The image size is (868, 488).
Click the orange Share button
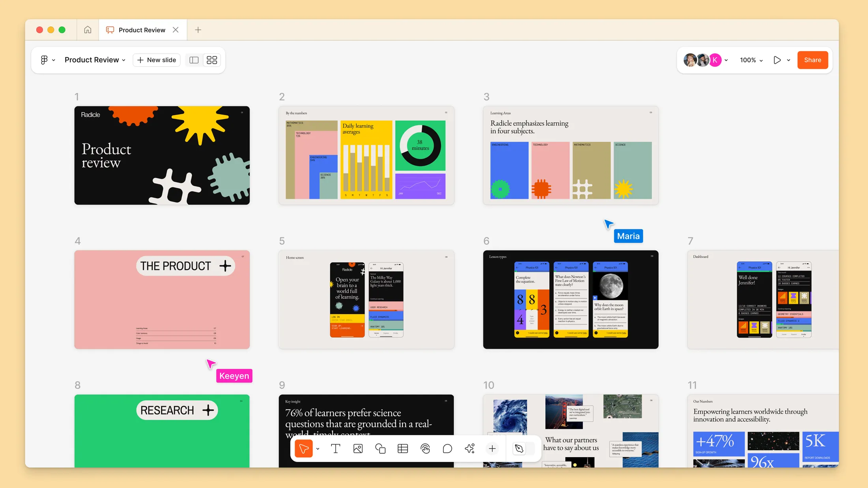(812, 60)
